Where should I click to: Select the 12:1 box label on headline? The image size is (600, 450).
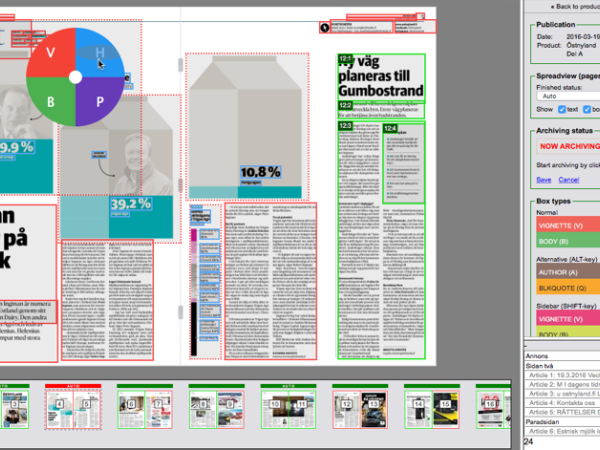tap(345, 59)
